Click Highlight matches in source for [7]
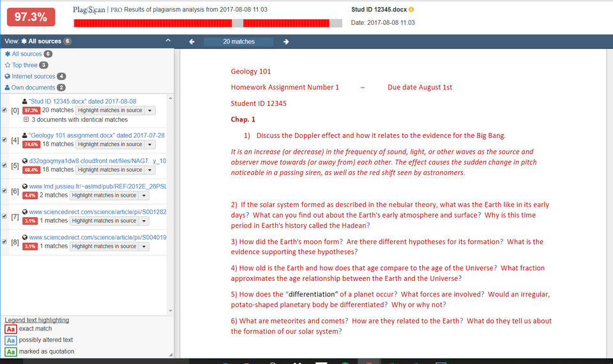The height and width of the screenshot is (364, 613). pyautogui.click(x=104, y=221)
